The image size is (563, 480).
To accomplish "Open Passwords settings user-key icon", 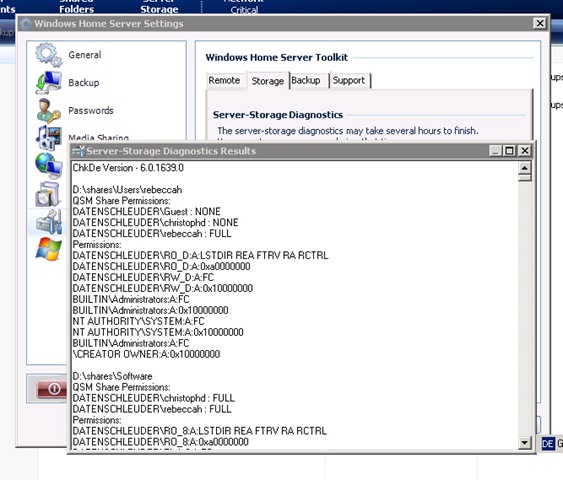I will [x=48, y=111].
